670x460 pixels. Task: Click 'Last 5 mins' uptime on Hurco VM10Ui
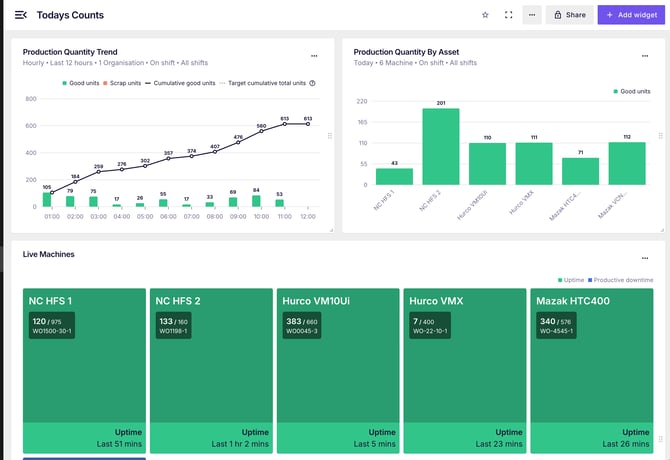pos(375,444)
